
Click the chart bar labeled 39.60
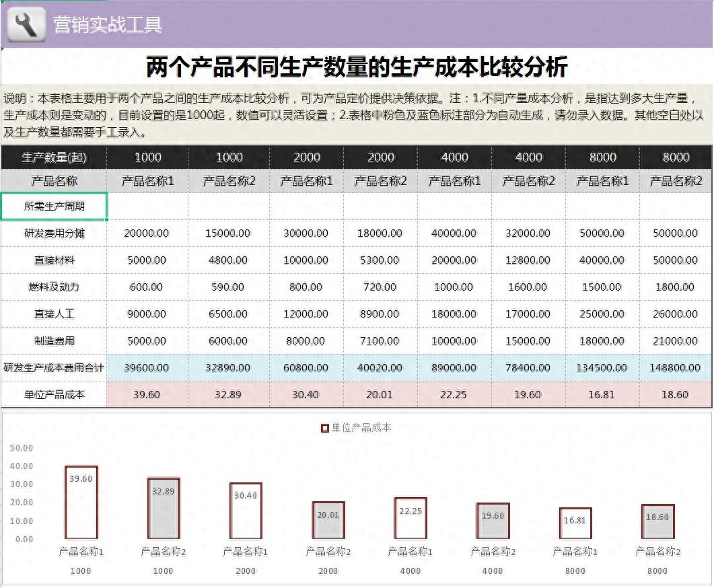tap(81, 503)
